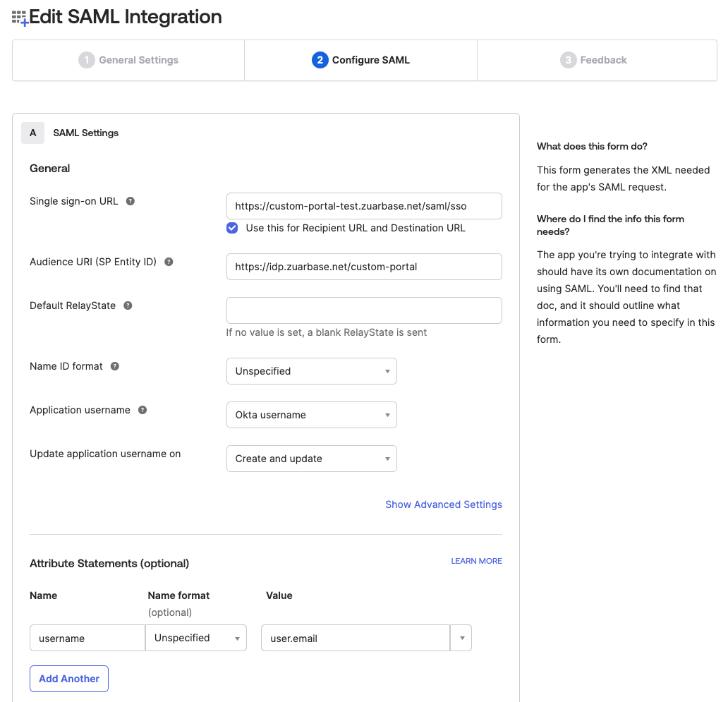Focus the Single sign-on URL field

click(x=364, y=206)
